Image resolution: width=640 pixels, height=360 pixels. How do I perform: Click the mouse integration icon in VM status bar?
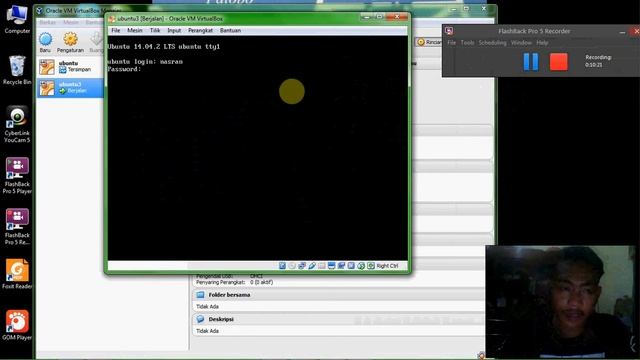tap(361, 266)
